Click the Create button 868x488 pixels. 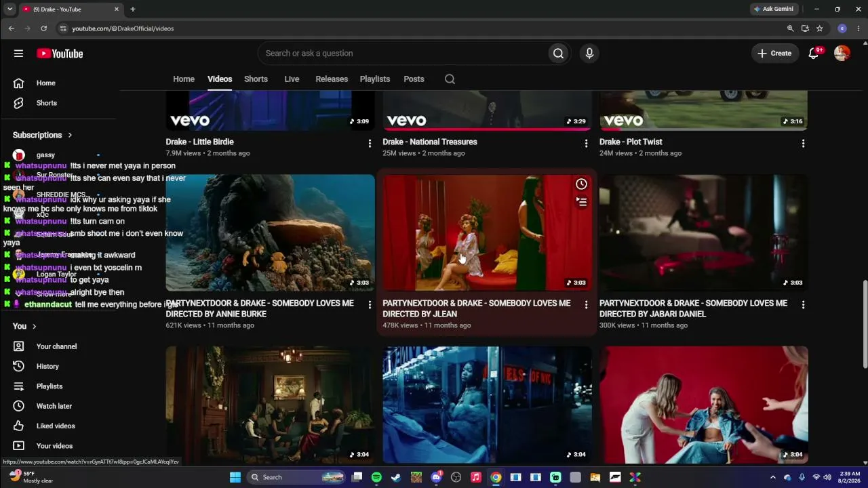774,54
